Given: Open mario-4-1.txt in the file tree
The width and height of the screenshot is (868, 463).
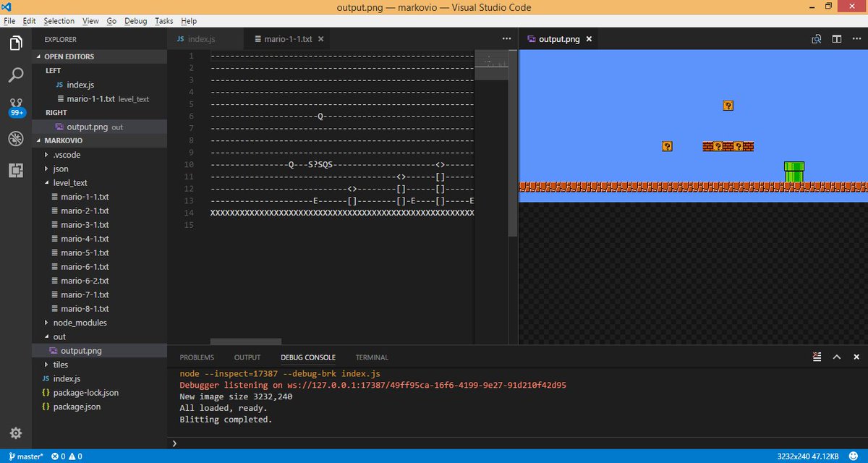Looking at the screenshot, I should (x=100, y=239).
